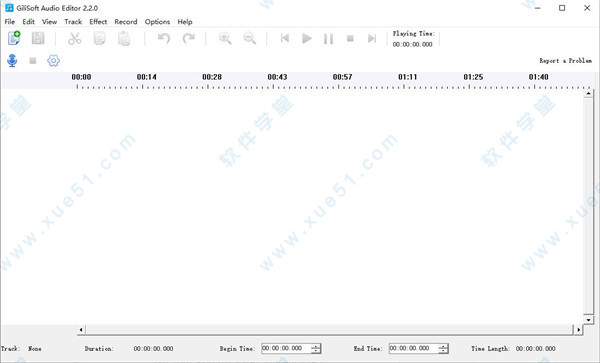Undo the last action

(x=164, y=38)
